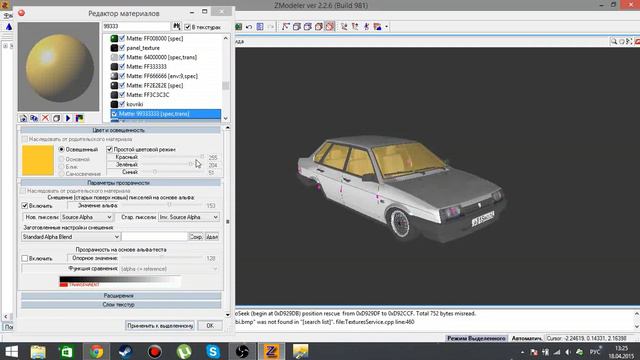Image resolution: width=640 pixels, height=360 pixels.
Task: Toggle checkbox of Matte: FF008000 [spec] material
Action: pos(122,38)
